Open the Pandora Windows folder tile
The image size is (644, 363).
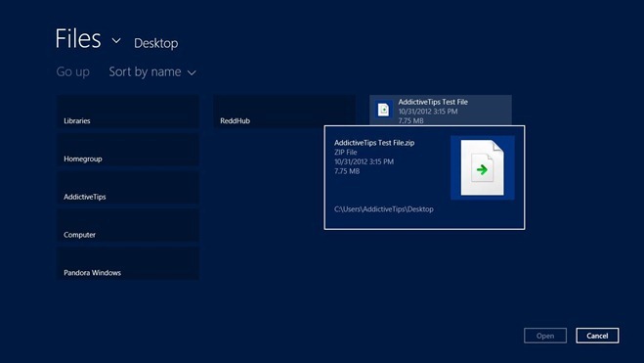tap(128, 263)
